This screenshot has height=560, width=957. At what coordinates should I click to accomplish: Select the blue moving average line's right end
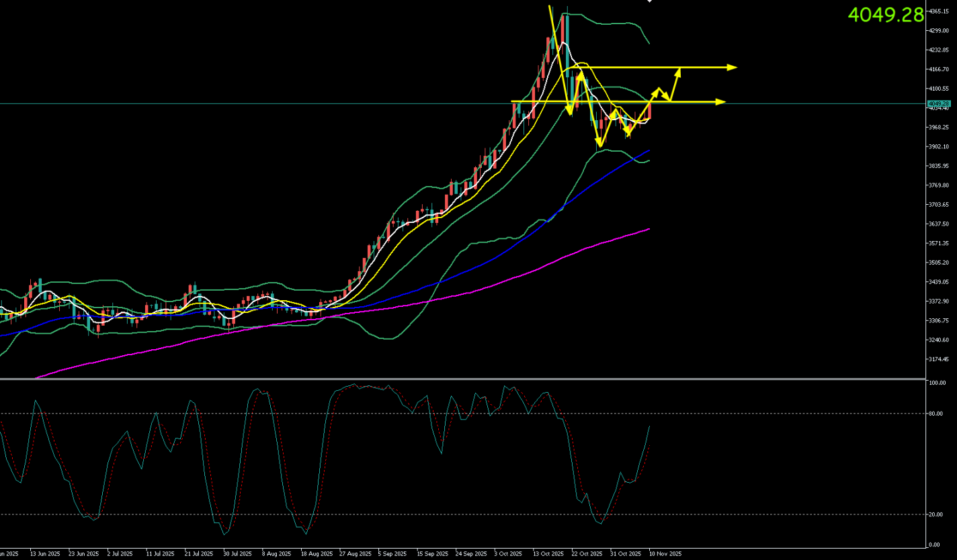(649, 150)
